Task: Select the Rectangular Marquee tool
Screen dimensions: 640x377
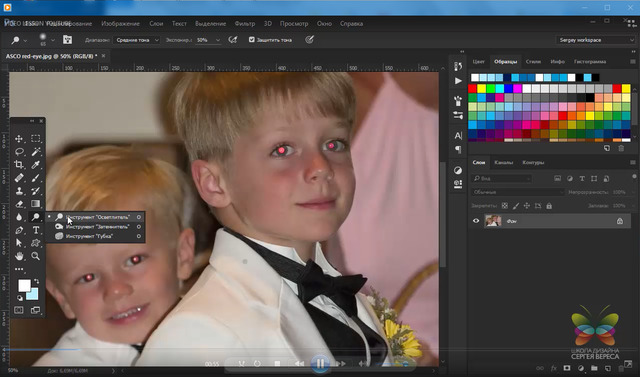Action: click(36, 139)
